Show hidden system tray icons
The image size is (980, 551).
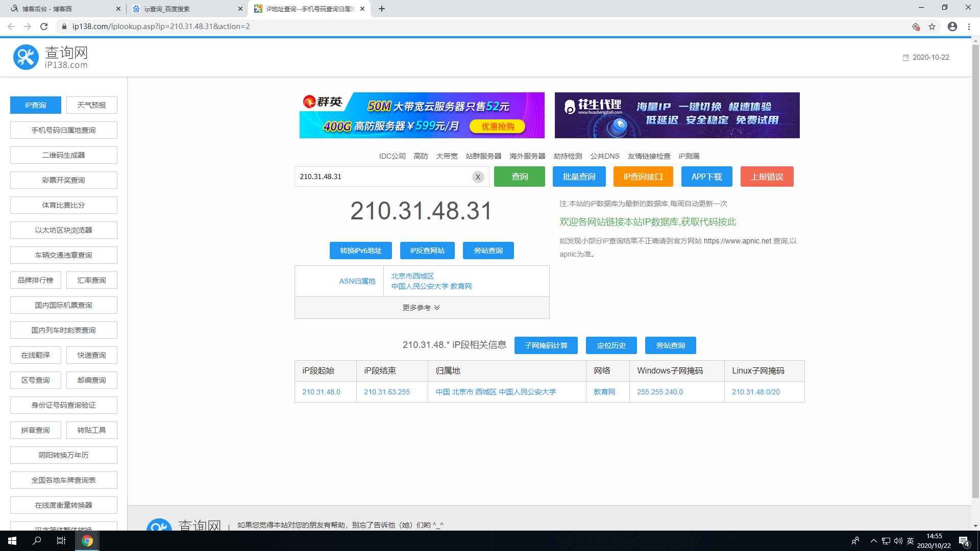[x=873, y=541]
